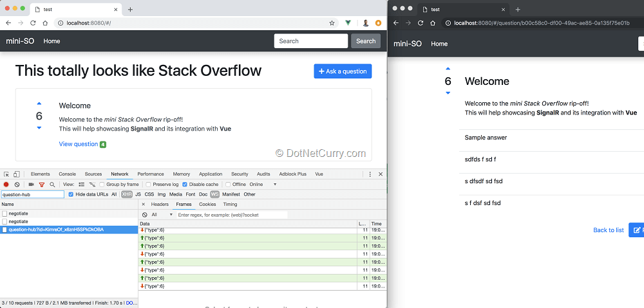
Task: Activate the DevTools inspect element picker
Action: [6, 174]
